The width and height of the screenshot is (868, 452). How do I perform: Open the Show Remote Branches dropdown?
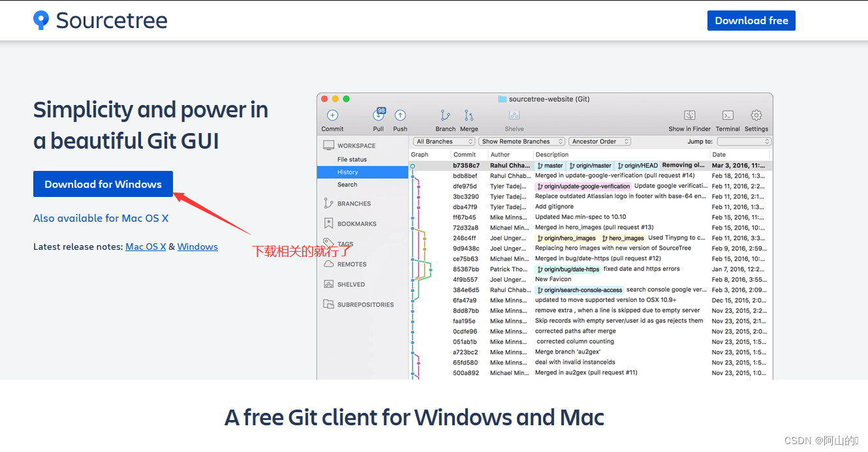tap(521, 141)
